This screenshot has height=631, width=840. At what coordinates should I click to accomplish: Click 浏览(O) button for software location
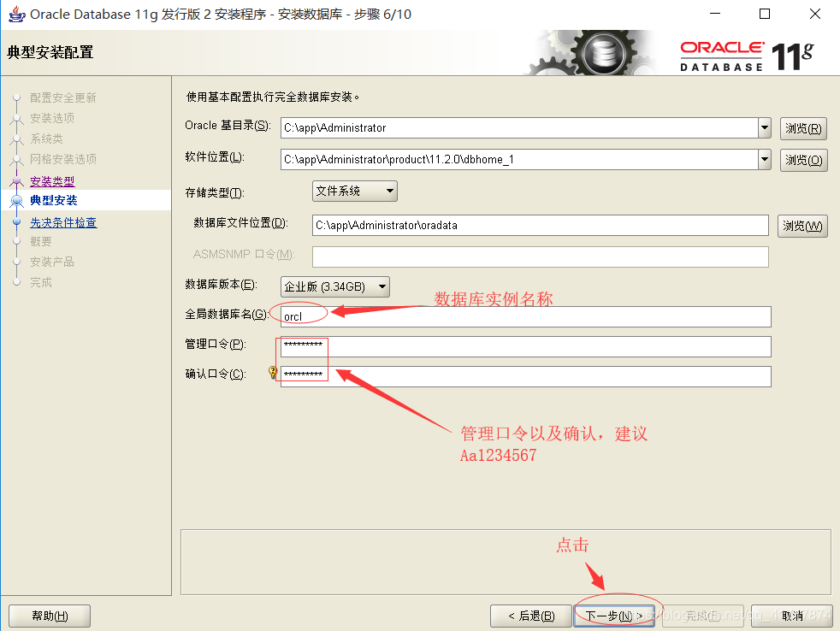pyautogui.click(x=803, y=160)
